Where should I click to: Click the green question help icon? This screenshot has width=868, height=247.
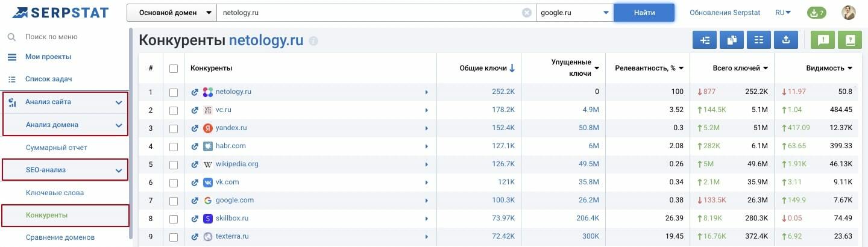pos(850,40)
